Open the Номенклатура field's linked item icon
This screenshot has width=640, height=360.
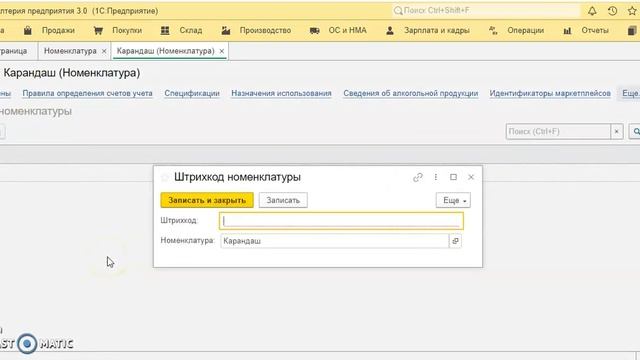(456, 241)
